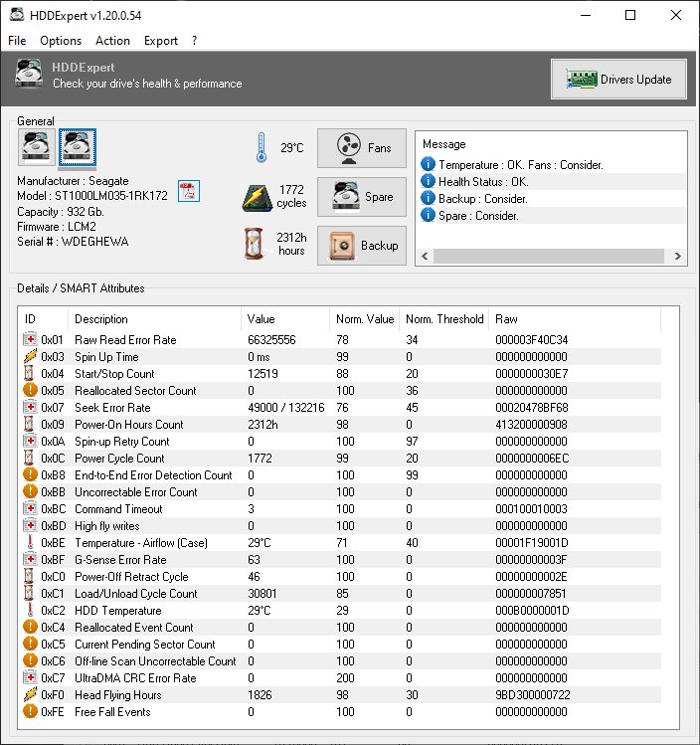Image resolution: width=700 pixels, height=745 pixels.
Task: Open the Action menu
Action: (x=112, y=41)
